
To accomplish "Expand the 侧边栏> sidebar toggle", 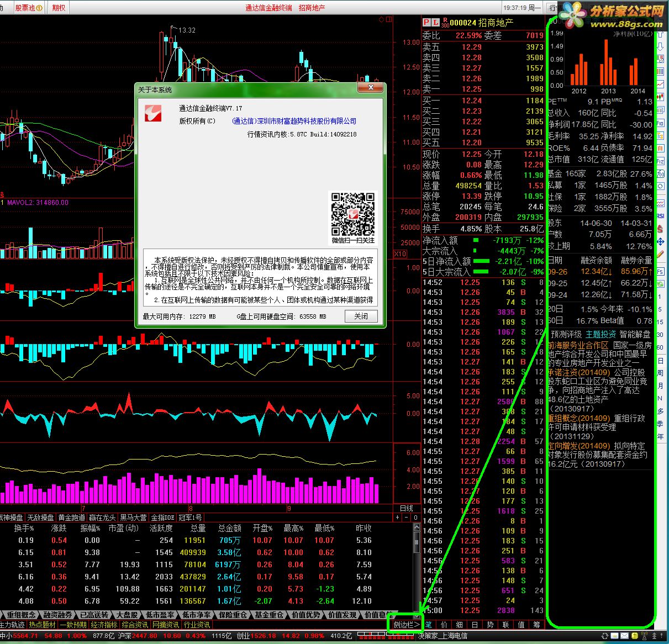I will 406,625.
